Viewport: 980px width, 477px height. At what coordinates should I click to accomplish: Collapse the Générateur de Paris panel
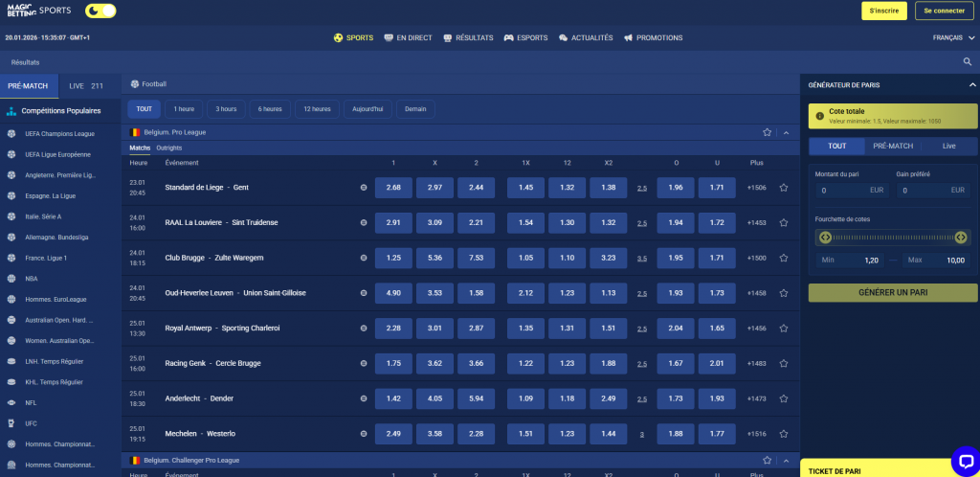click(x=972, y=84)
